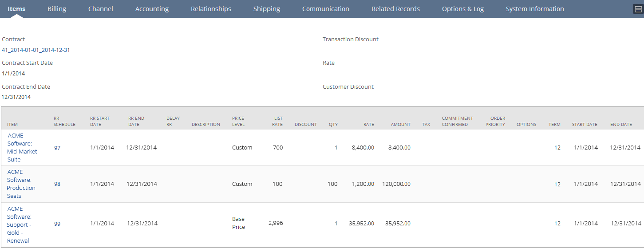Click quantity 1 in Mid-Market Suite row
644x248 pixels.
pyautogui.click(x=336, y=148)
